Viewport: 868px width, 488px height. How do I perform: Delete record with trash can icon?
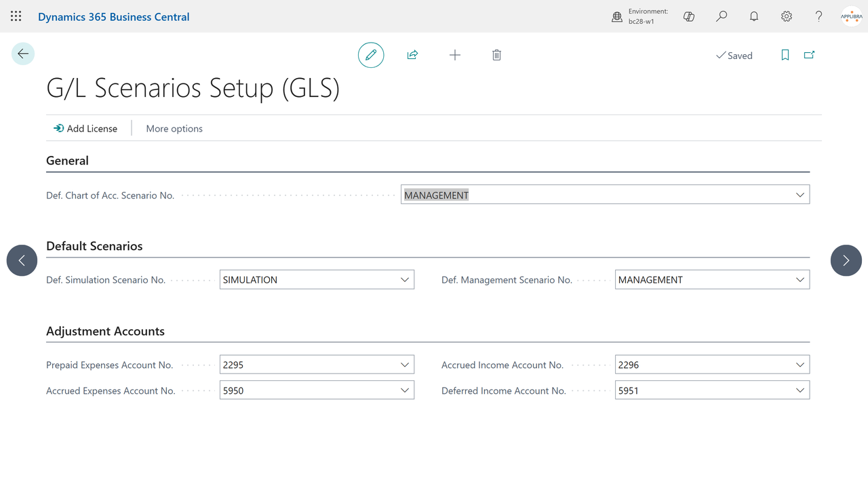(x=496, y=55)
